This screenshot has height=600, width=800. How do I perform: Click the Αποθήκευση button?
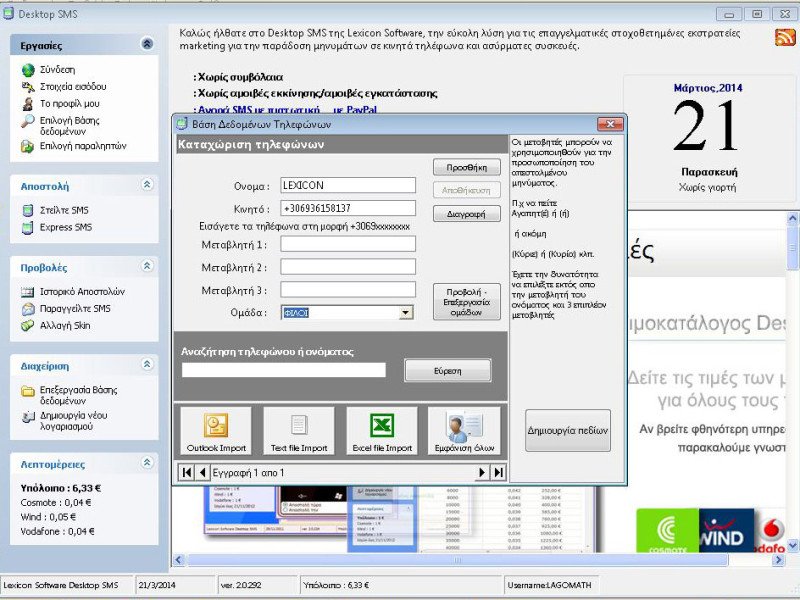point(466,190)
